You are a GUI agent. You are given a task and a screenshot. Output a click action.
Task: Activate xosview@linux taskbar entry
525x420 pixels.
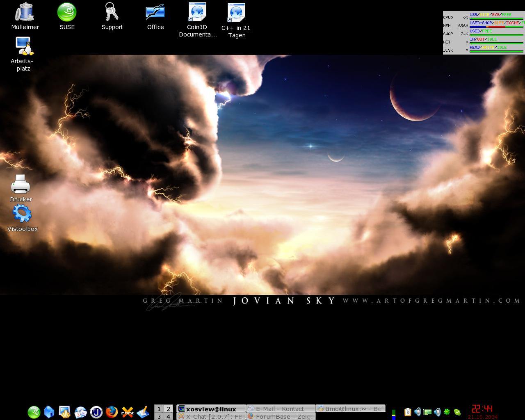click(x=211, y=409)
